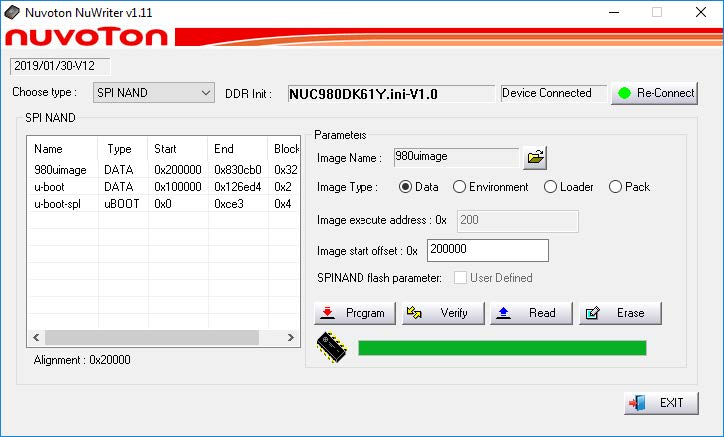Click the Program button to flash the image
724x437 pixels.
tap(355, 313)
